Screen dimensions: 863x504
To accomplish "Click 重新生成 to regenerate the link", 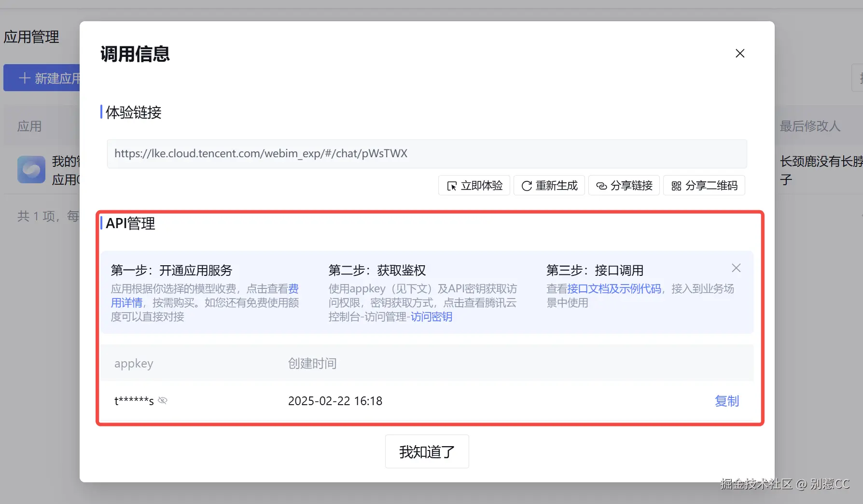I will point(549,186).
